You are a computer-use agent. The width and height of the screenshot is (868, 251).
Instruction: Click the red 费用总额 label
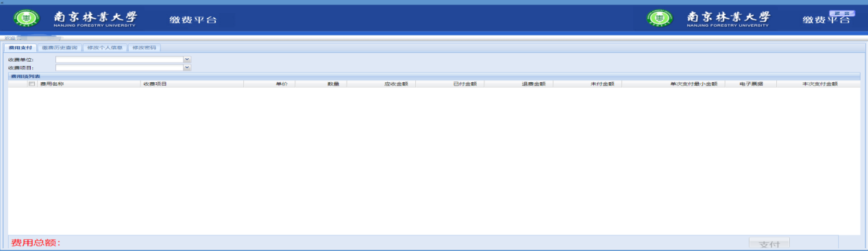[36, 243]
